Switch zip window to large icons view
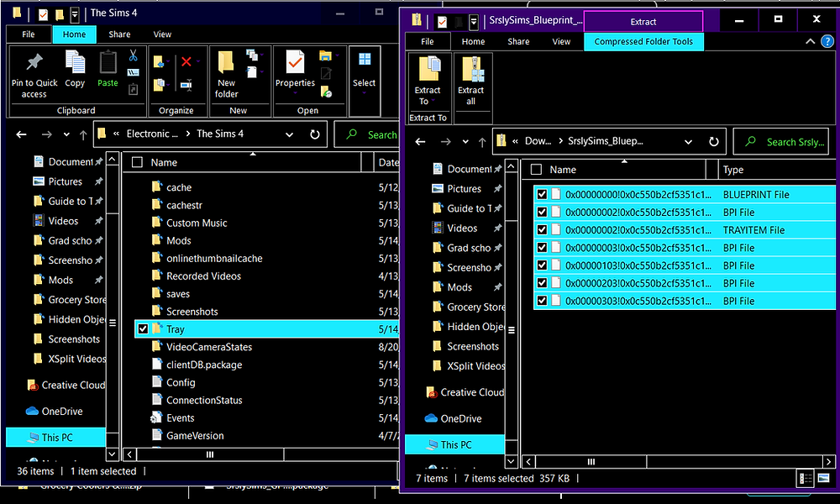Screen dimensions: 840x504 [824, 478]
